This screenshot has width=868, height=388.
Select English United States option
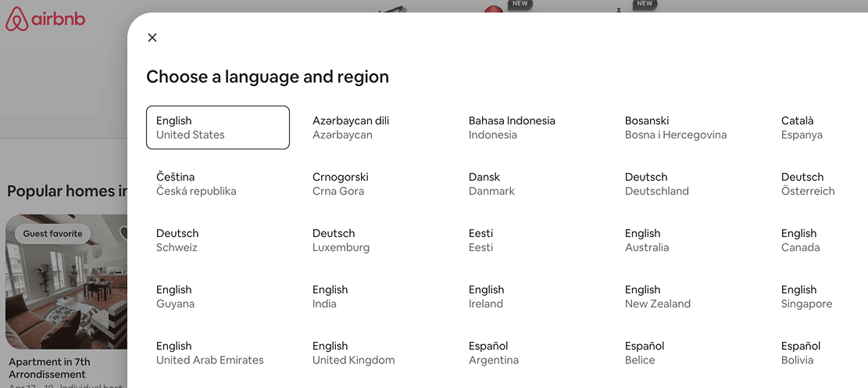(x=217, y=128)
